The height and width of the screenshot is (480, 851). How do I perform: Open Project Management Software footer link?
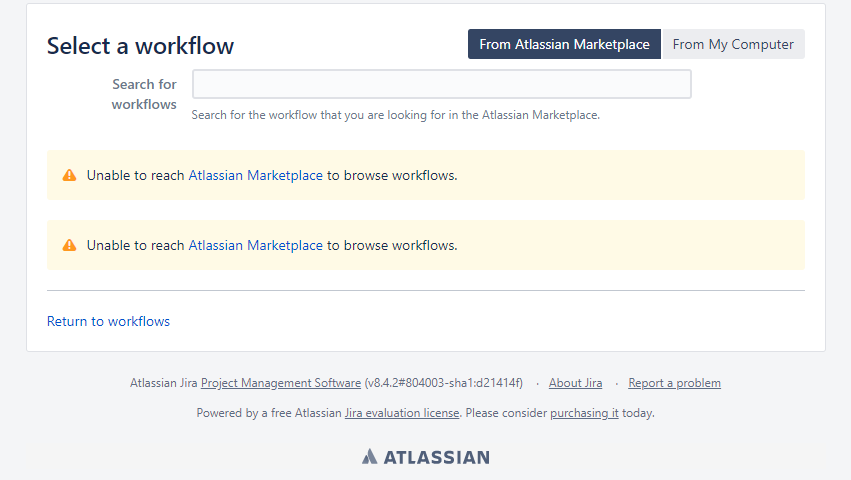click(281, 383)
